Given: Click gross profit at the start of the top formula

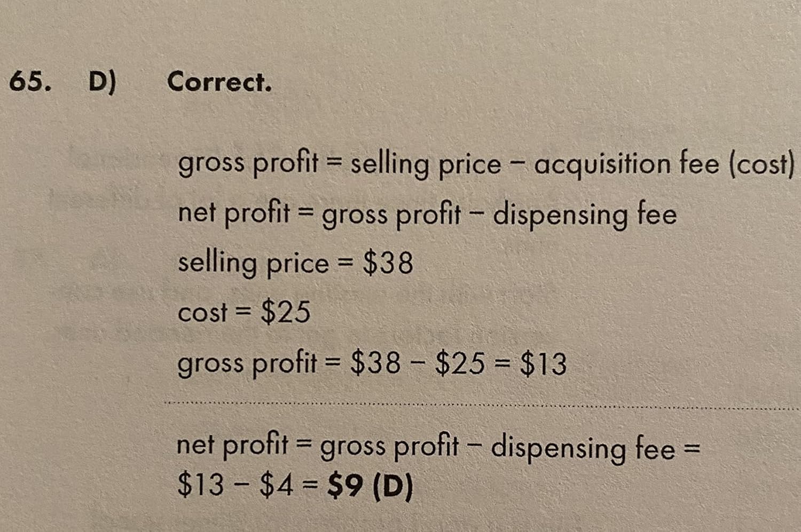Looking at the screenshot, I should tap(248, 164).
